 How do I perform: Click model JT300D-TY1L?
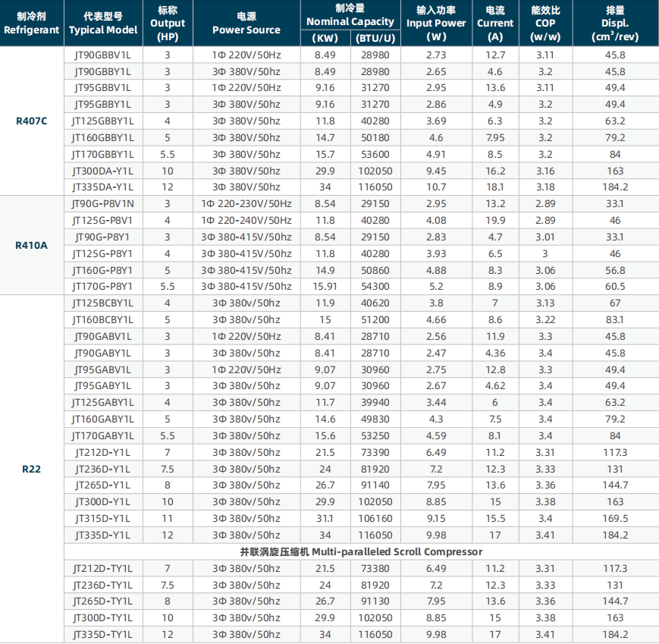(x=103, y=618)
